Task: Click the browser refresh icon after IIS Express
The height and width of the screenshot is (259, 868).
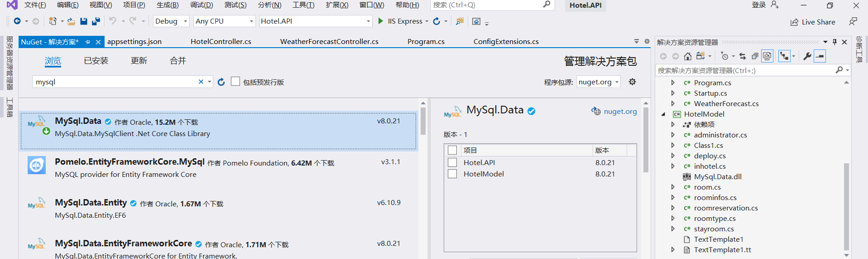Action: tap(436, 21)
